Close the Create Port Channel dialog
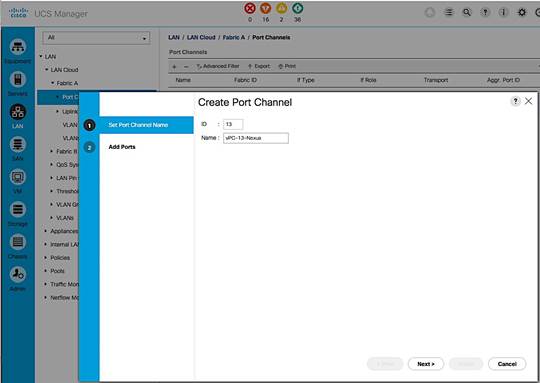 pyautogui.click(x=528, y=101)
